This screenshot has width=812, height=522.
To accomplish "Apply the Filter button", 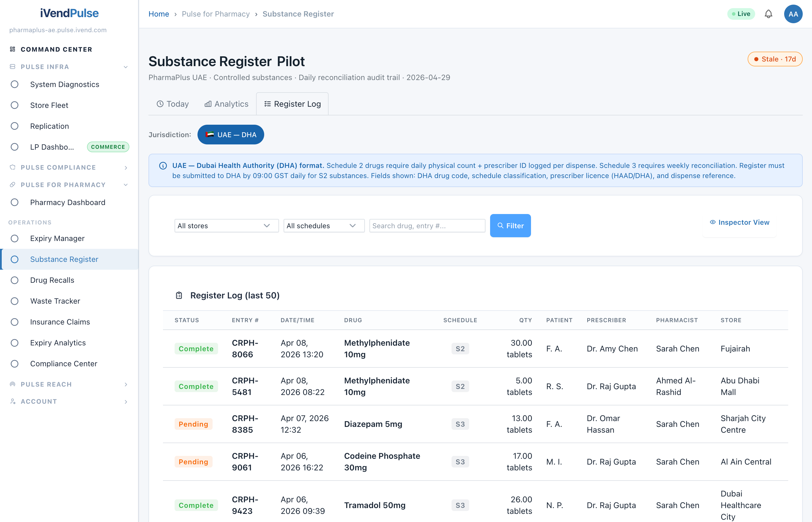I will pyautogui.click(x=510, y=225).
